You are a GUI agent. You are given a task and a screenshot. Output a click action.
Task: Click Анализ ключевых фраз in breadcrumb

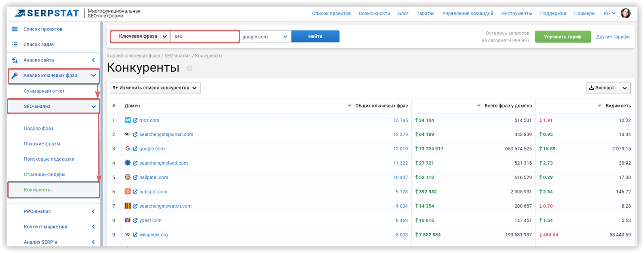tap(133, 56)
